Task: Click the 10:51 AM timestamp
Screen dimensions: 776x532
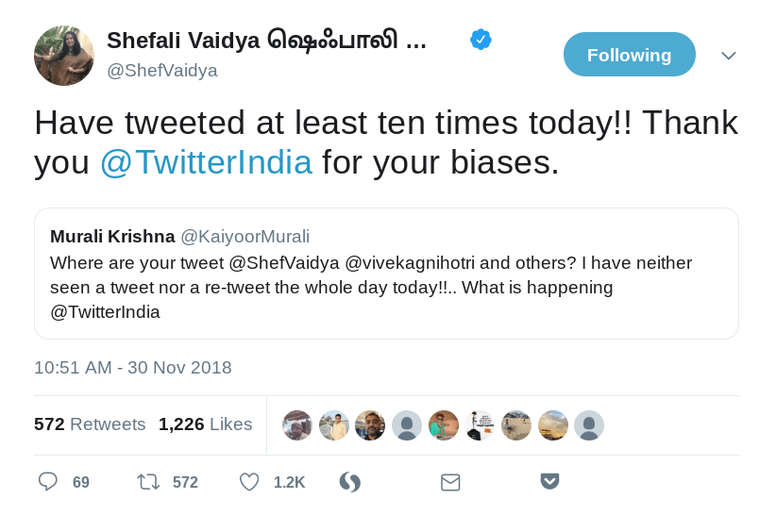Action: (x=132, y=368)
